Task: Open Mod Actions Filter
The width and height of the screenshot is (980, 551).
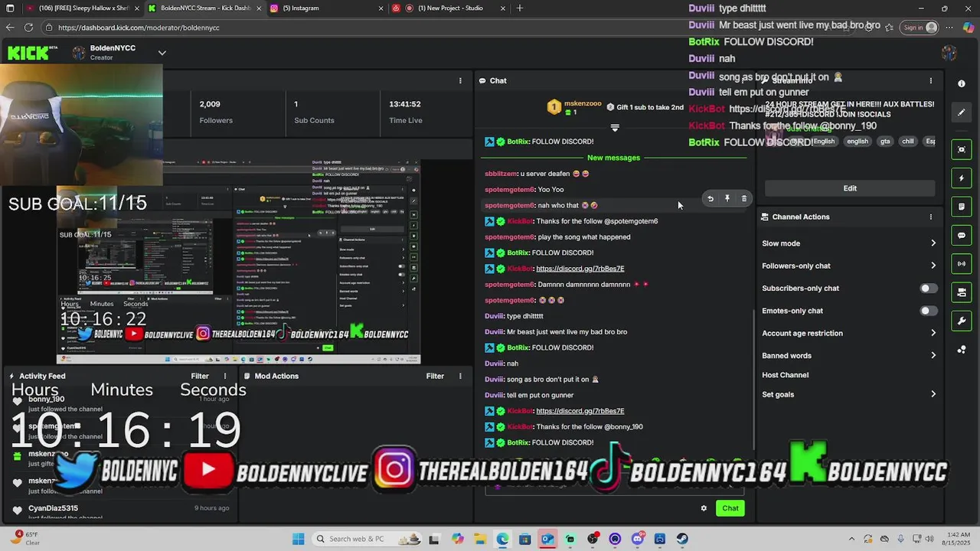Action: [x=435, y=376]
